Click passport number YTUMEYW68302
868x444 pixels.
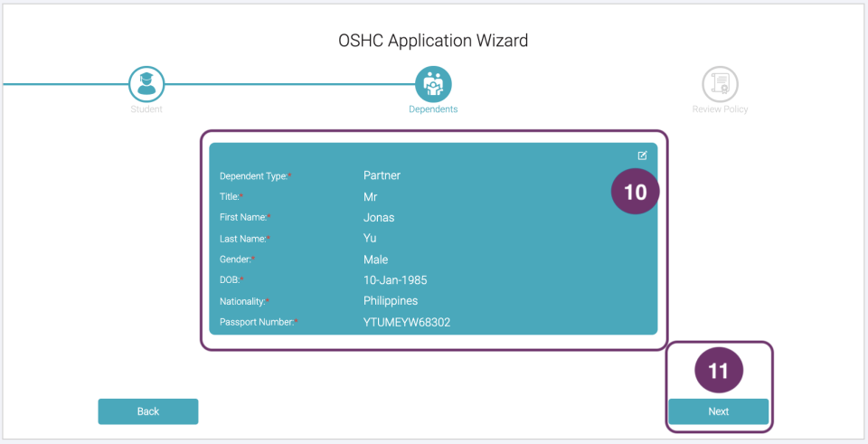[x=407, y=322]
